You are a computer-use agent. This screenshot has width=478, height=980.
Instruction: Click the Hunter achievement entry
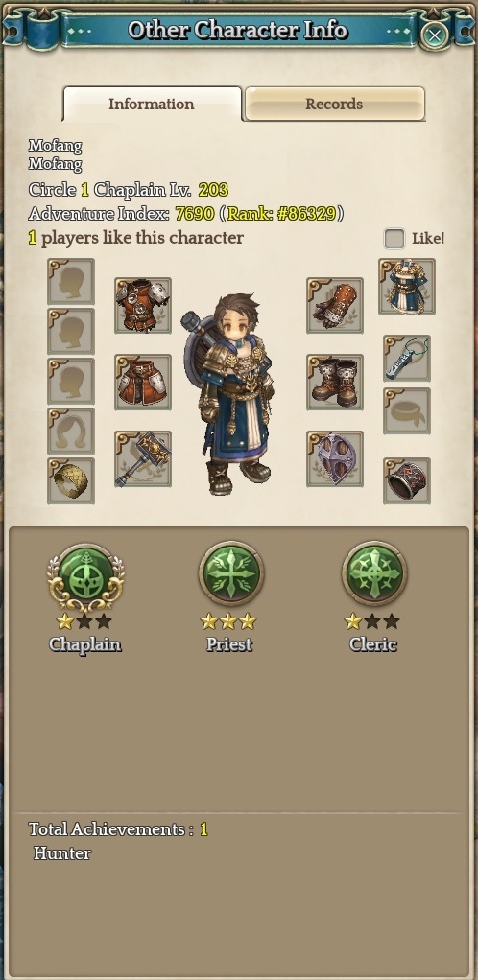62,853
